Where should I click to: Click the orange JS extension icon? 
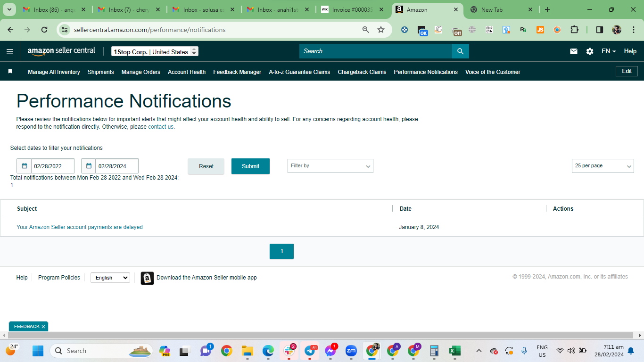tap(540, 30)
